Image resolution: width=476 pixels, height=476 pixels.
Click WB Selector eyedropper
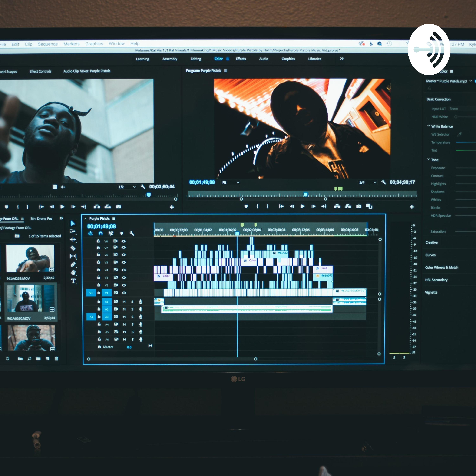coord(459,134)
